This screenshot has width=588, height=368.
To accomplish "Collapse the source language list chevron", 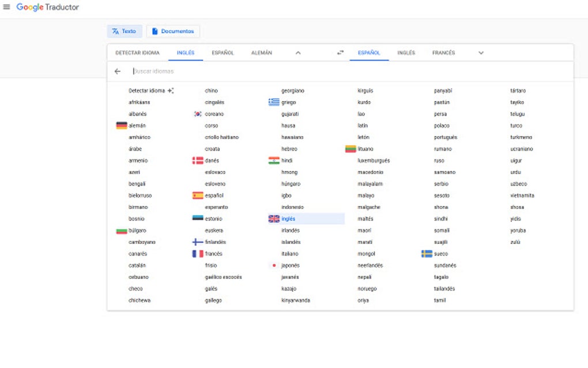I will coord(298,53).
